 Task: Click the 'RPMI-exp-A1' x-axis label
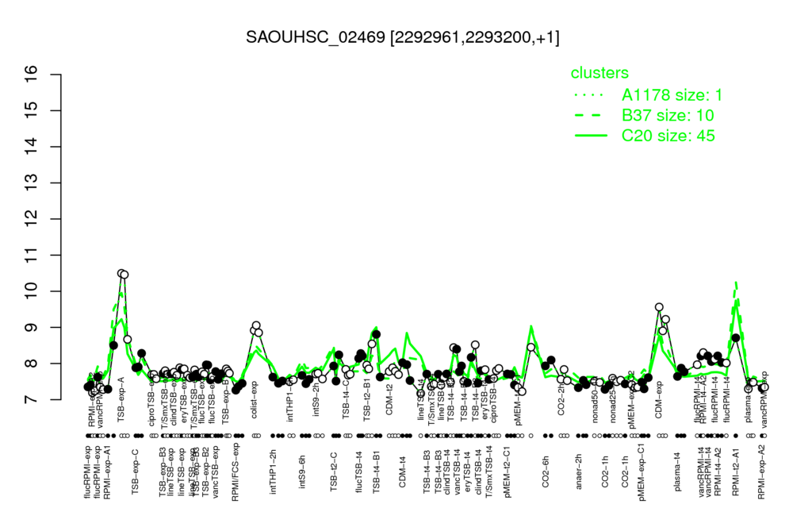point(107,472)
